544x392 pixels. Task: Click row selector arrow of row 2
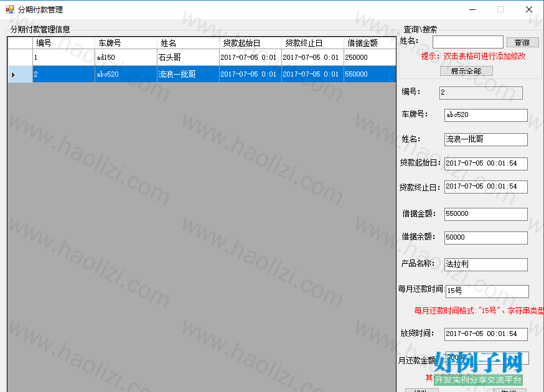click(x=20, y=74)
